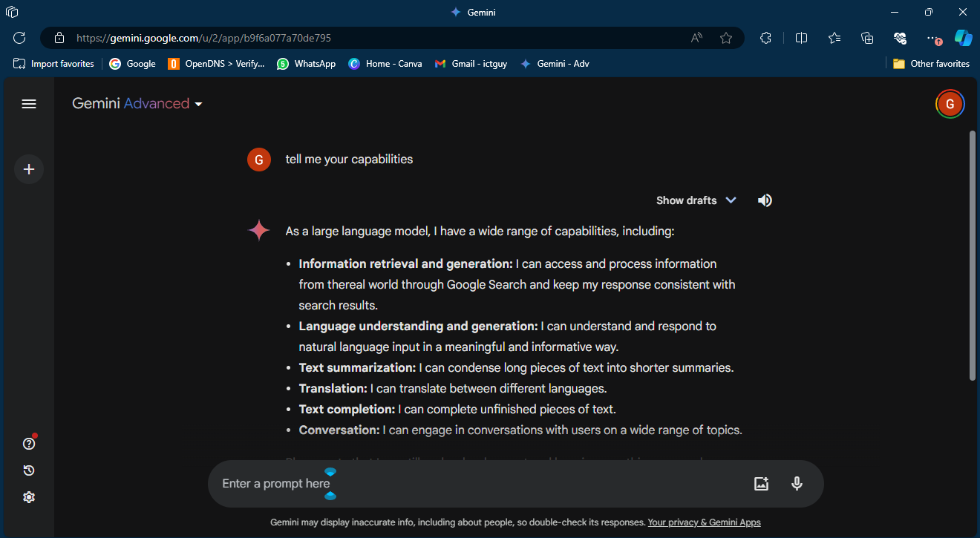Screen dimensions: 980x538
Task: Open the Favorites list icon
Action: (834, 38)
